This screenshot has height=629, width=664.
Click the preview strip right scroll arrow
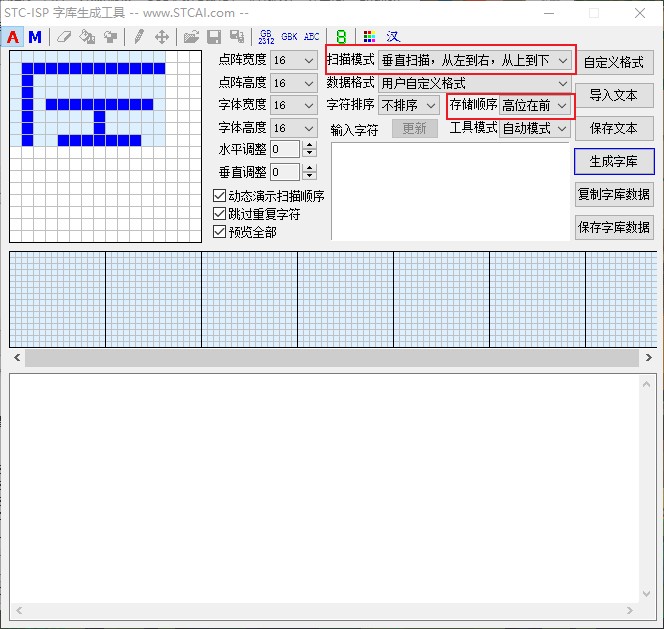648,357
